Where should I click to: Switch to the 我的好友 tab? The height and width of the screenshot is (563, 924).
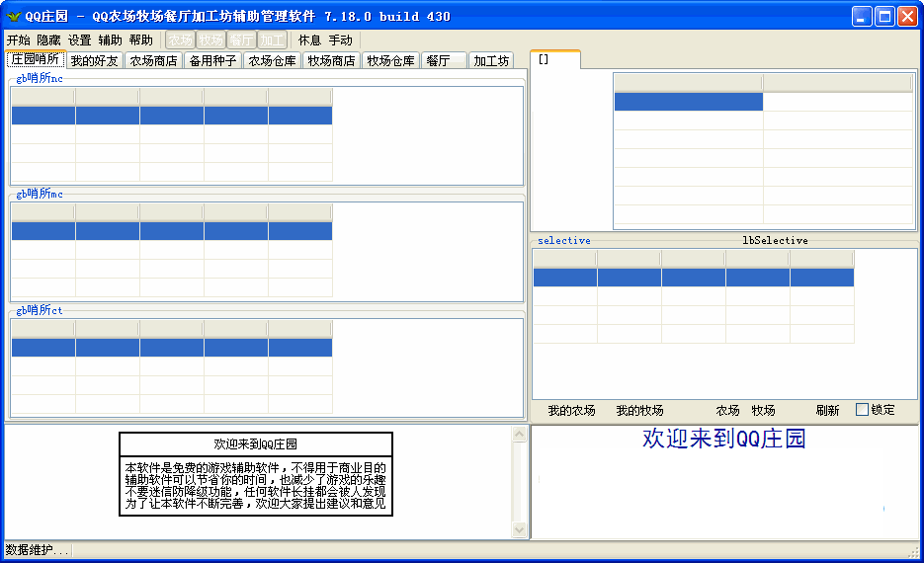[x=94, y=61]
